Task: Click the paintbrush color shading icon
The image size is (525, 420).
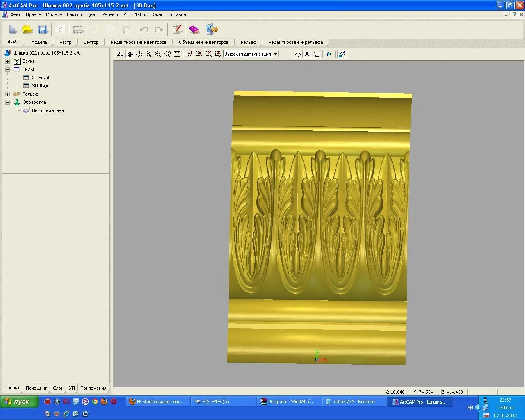Action: [342, 54]
